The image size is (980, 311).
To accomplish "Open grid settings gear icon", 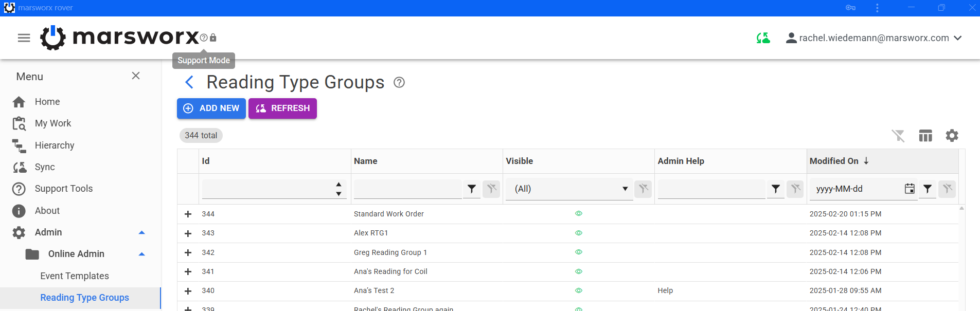I will click(x=952, y=136).
